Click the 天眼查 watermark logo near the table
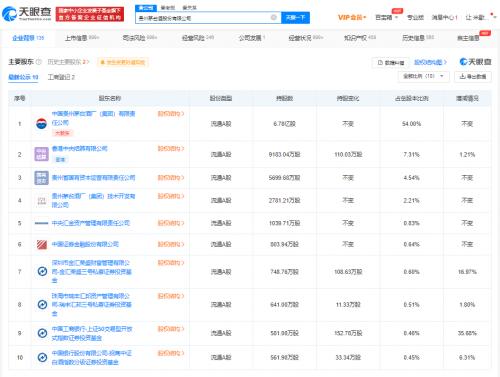500x377 pixels. click(475, 62)
